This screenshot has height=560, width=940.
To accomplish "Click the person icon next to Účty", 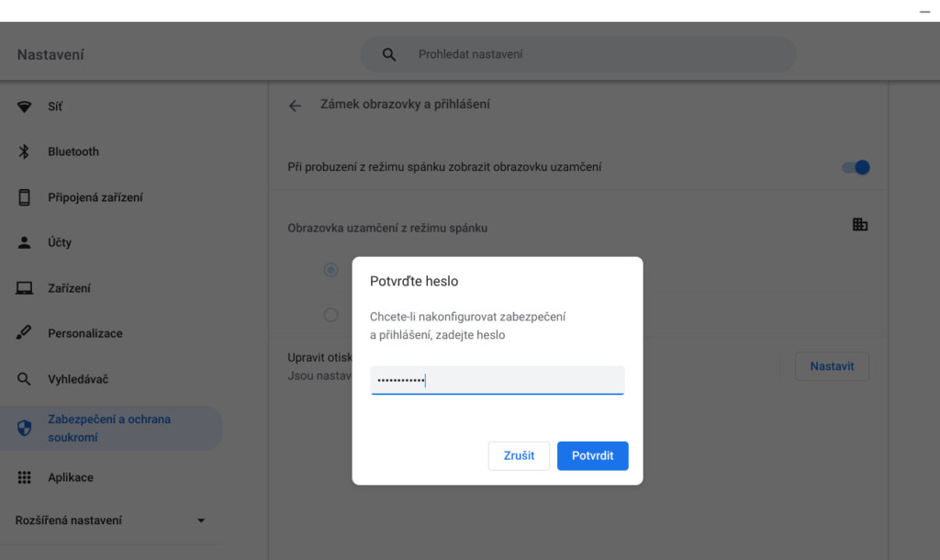I will (25, 242).
